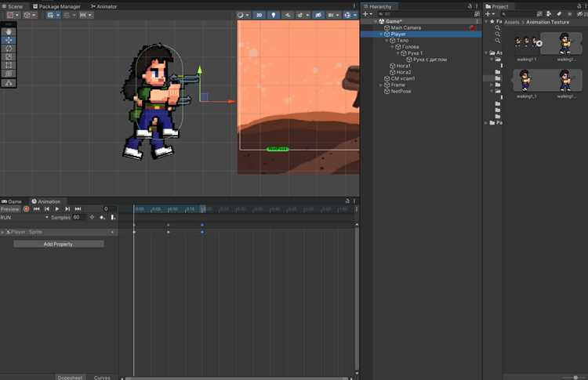Switch to the Animator tab
This screenshot has height=380, width=588.
[x=103, y=6]
